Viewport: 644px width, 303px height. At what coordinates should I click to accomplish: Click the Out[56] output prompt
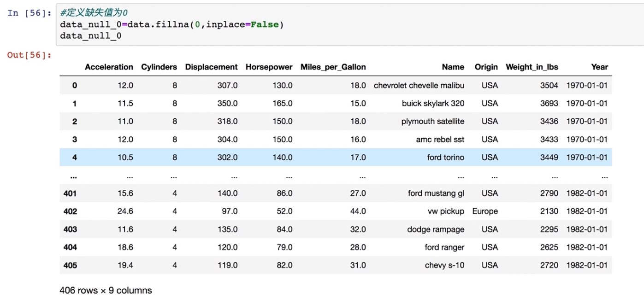coord(29,55)
